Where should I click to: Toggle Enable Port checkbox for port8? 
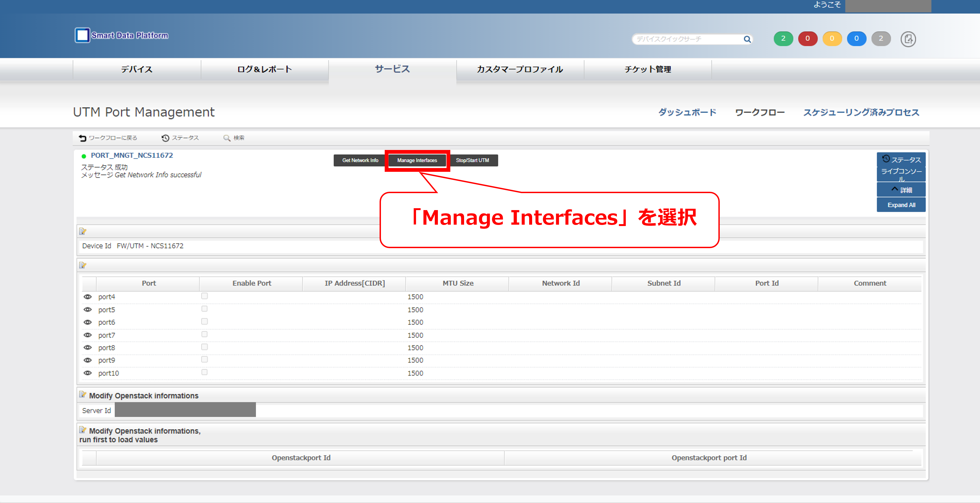(x=204, y=347)
